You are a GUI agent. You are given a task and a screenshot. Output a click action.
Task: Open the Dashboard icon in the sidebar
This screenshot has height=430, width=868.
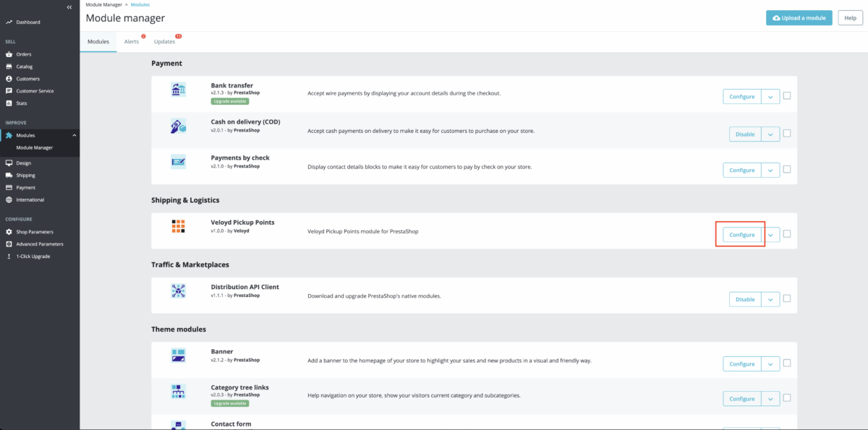tap(9, 22)
